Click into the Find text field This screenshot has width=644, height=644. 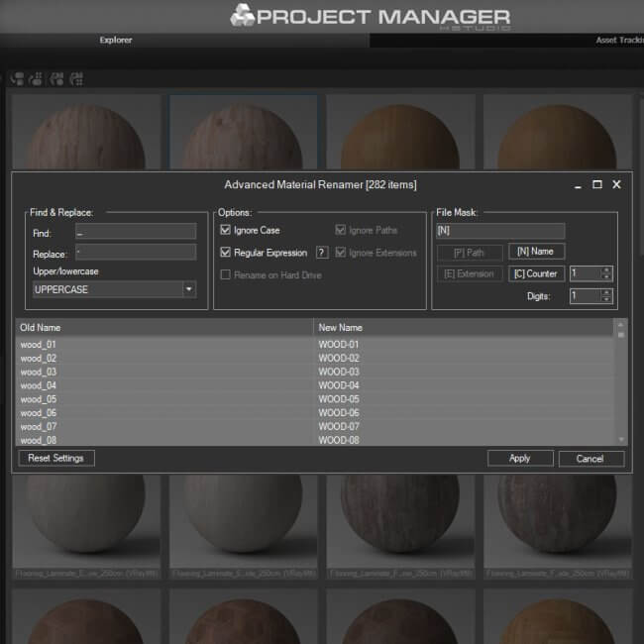[136, 231]
